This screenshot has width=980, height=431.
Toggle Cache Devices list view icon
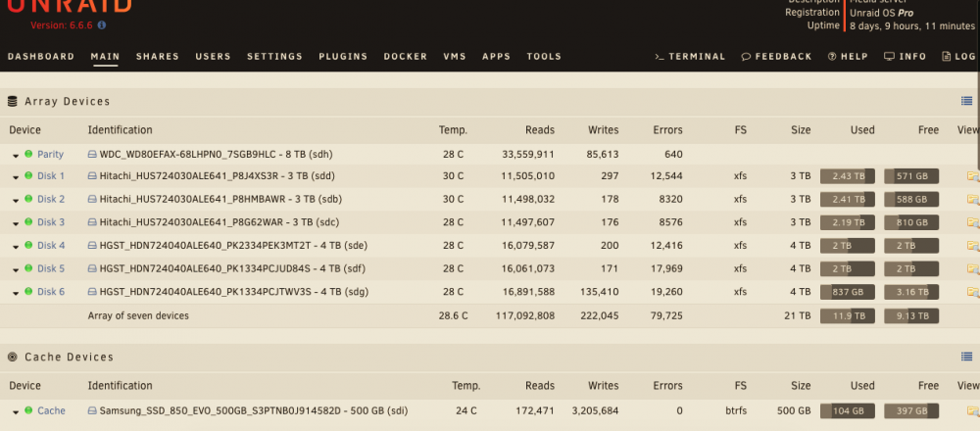tap(967, 357)
